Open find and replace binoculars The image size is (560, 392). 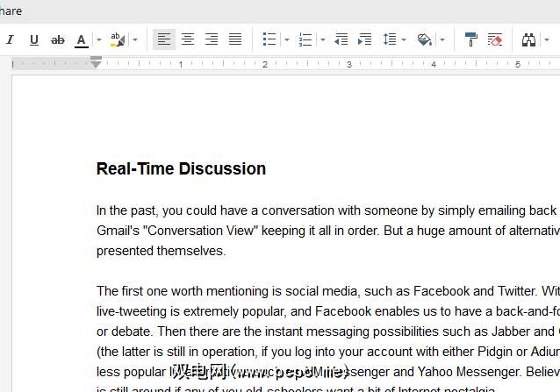coord(528,39)
